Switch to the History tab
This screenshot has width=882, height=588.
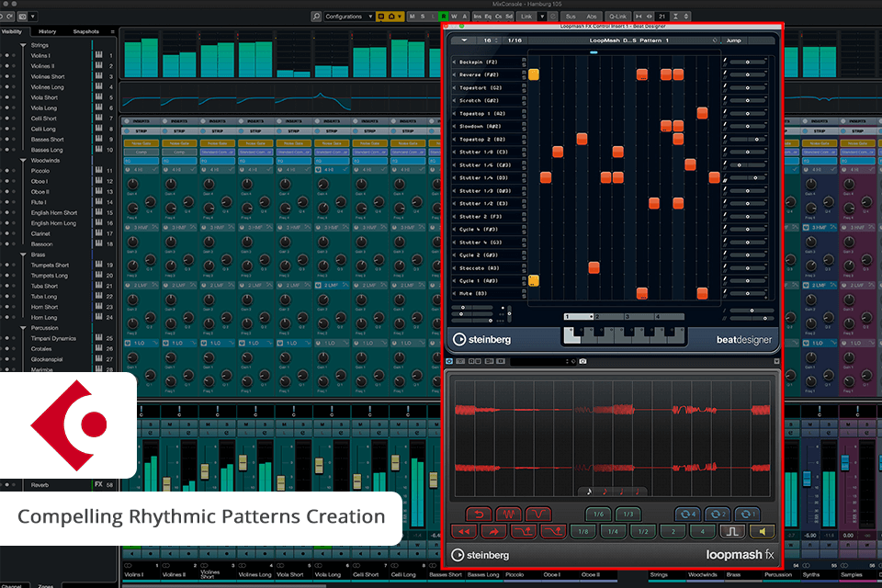tap(48, 31)
